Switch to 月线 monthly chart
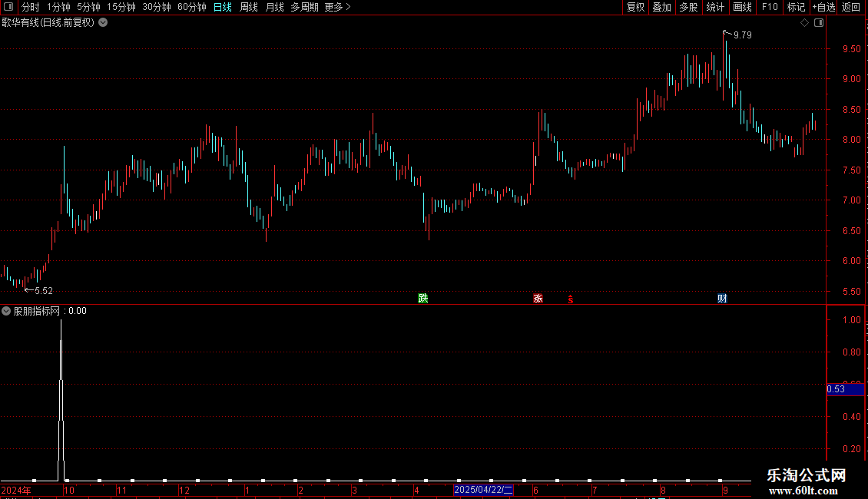 pos(274,7)
